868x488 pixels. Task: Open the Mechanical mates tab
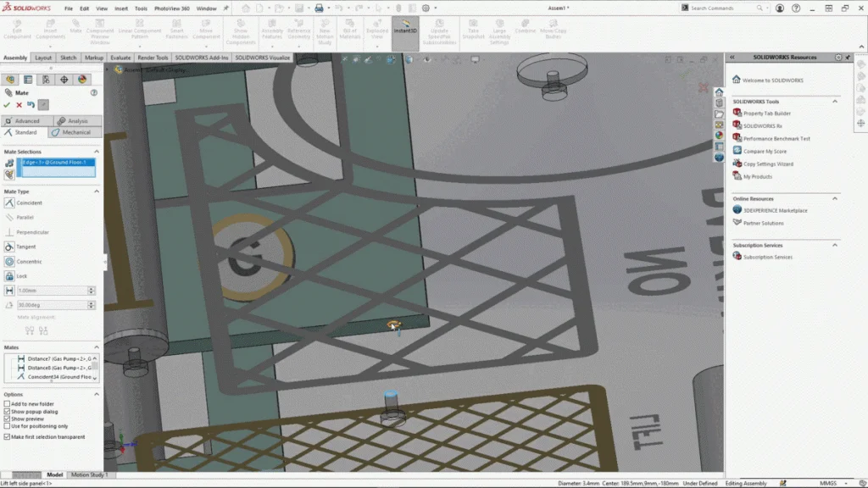75,132
